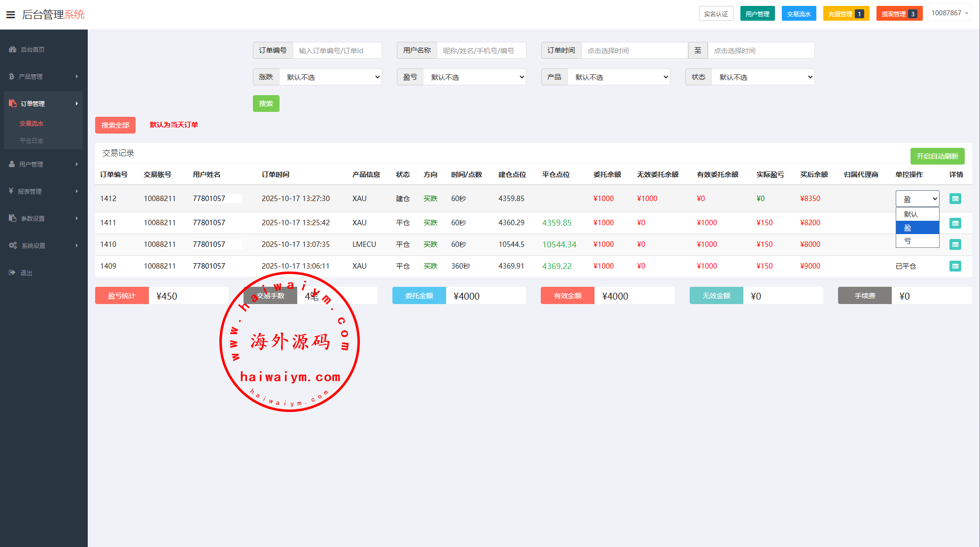Focus the 订单编号 input field
980x547 pixels.
337,51
